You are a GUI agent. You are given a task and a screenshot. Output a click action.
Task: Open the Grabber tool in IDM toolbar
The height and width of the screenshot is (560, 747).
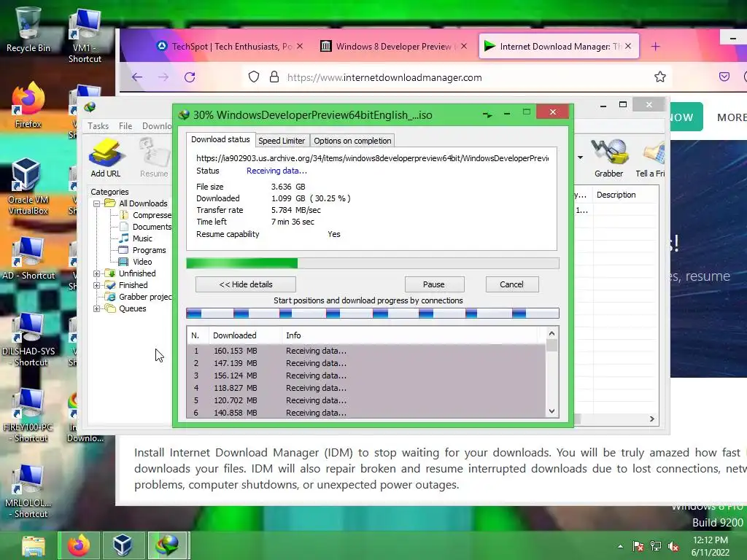608,158
